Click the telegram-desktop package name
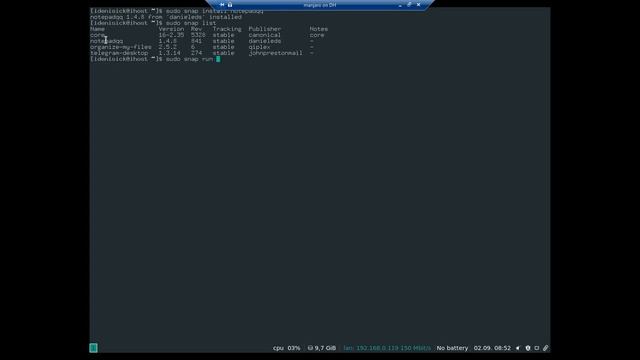This screenshot has height=360, width=640. pyautogui.click(x=119, y=53)
